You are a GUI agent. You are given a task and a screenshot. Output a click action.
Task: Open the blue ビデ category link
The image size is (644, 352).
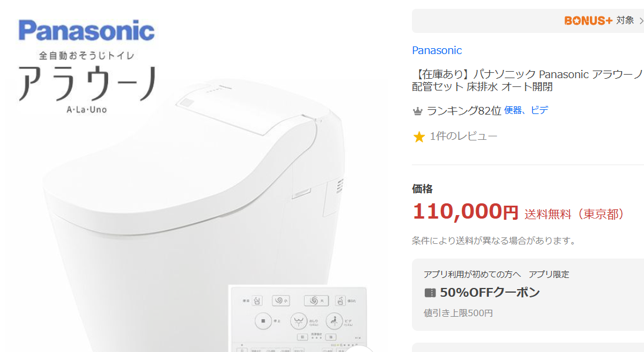point(539,110)
